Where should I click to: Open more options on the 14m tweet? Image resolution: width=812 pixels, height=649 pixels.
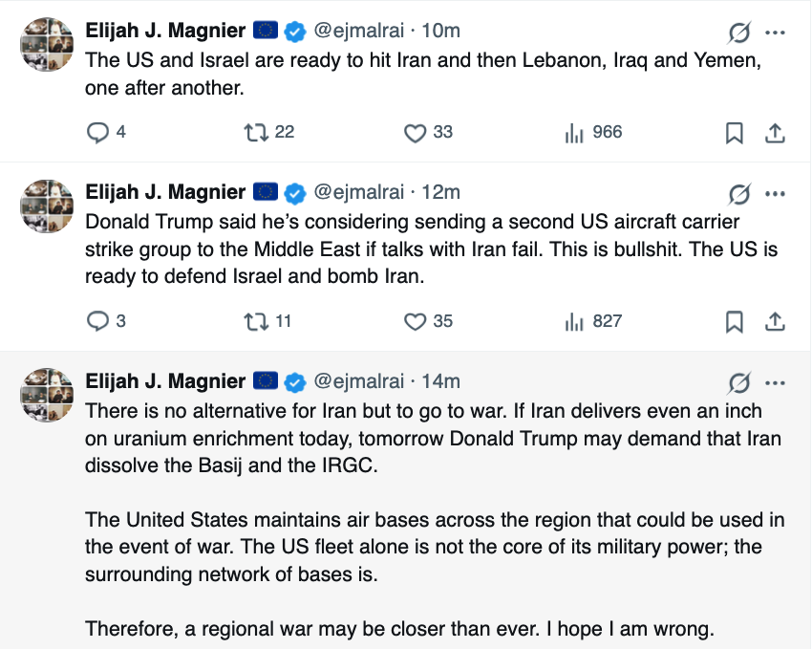tap(776, 382)
